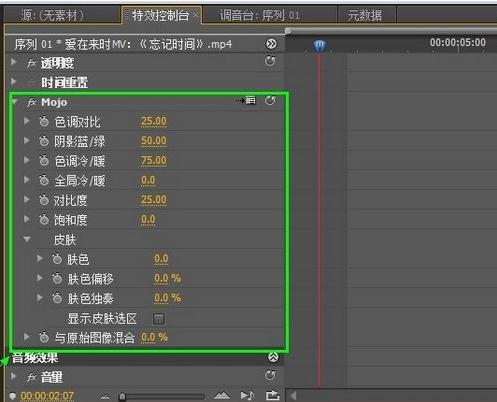The image size is (497, 402).
Task: Toggle Mojo fx effect on/off
Action: coord(32,102)
